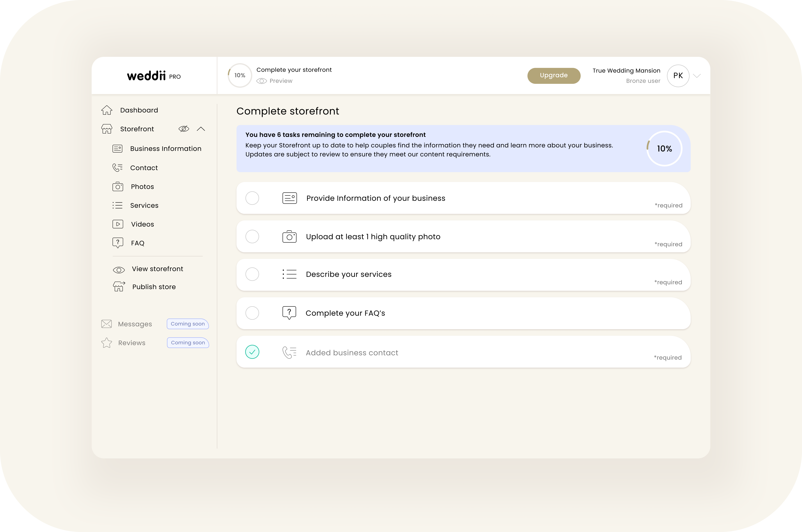The width and height of the screenshot is (802, 532).
Task: Toggle storefront visibility crossed-eye icon
Action: click(184, 129)
